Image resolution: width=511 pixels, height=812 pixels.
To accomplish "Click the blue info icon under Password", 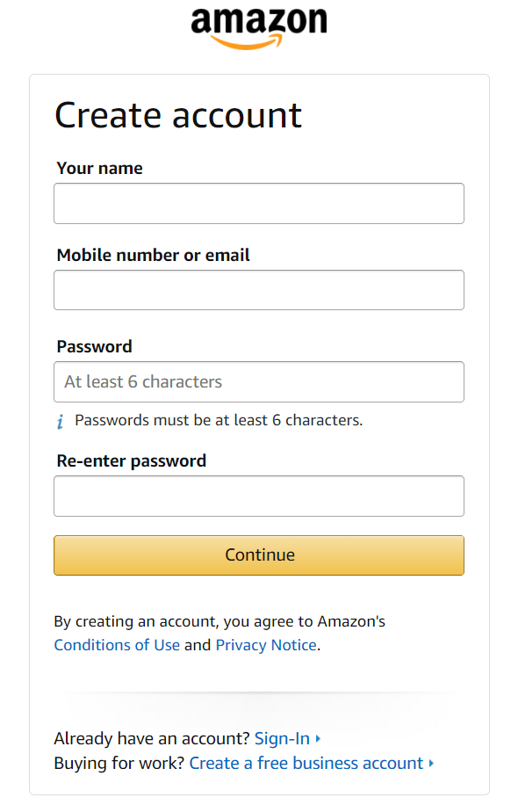I will (x=61, y=421).
